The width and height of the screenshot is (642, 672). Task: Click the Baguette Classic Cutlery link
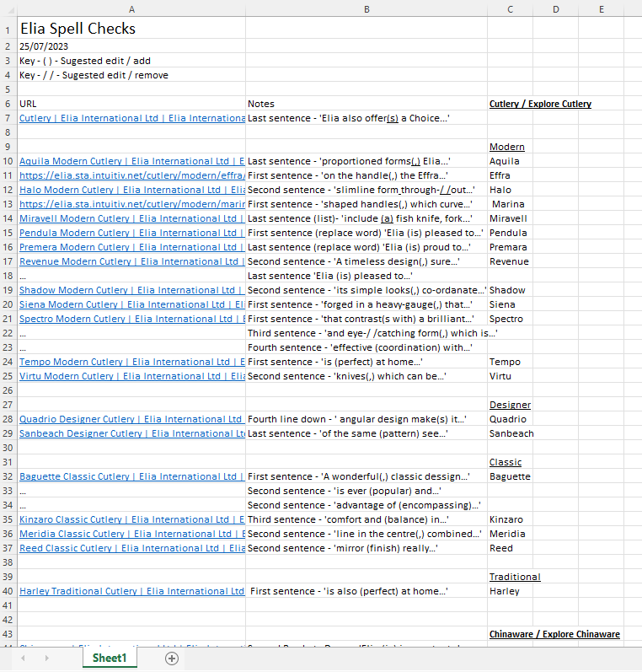coord(131,476)
